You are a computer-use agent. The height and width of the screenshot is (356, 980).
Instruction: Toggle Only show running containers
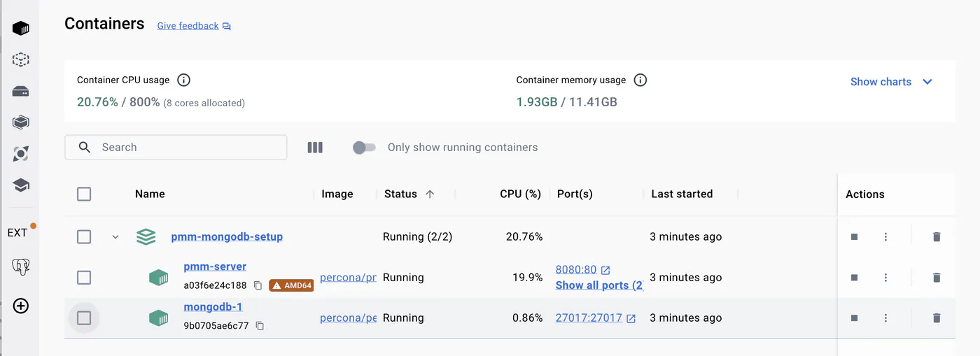pyautogui.click(x=364, y=148)
